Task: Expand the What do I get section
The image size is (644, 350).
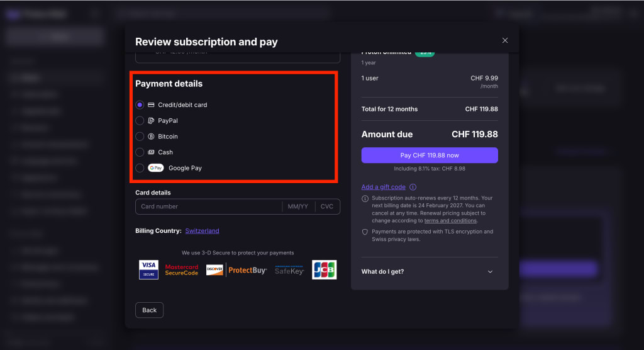Action: (x=429, y=271)
